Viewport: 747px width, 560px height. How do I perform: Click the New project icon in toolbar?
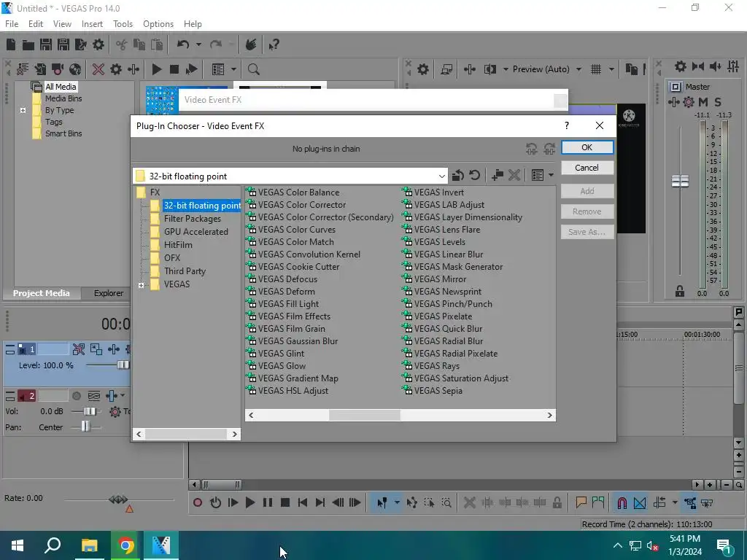11,44
